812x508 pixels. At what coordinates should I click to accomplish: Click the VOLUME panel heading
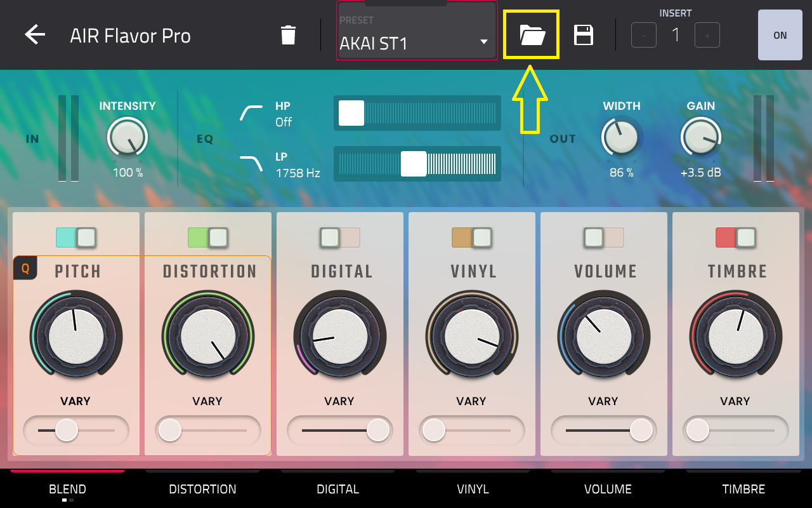(x=605, y=272)
